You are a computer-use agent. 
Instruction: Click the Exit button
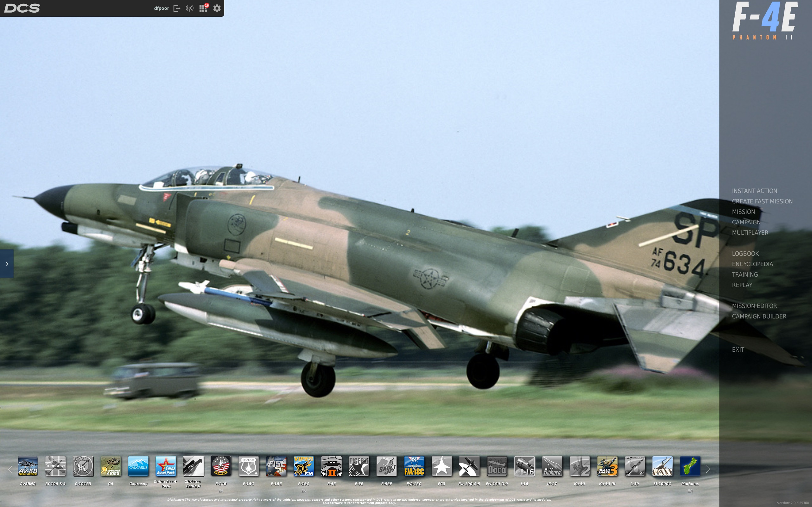(738, 350)
